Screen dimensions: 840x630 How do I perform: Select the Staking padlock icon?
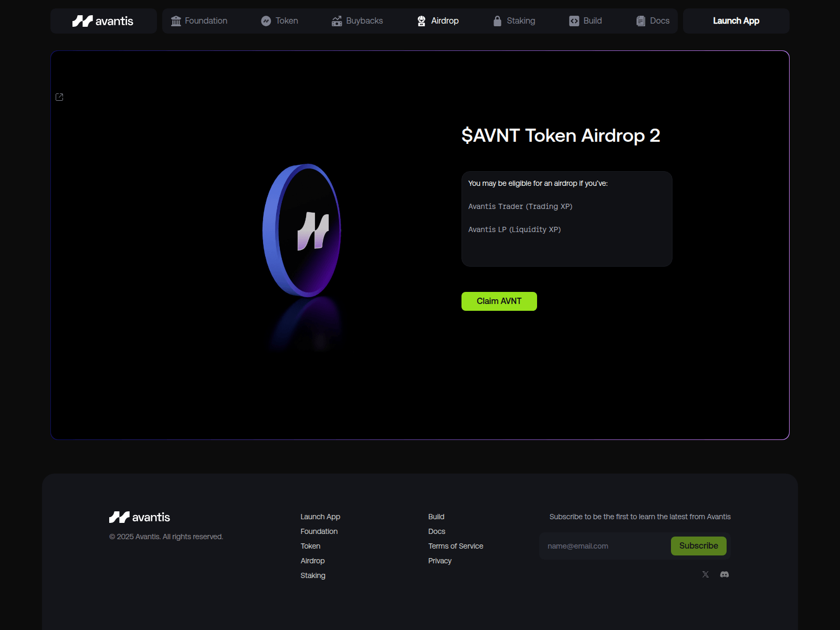pyautogui.click(x=497, y=20)
